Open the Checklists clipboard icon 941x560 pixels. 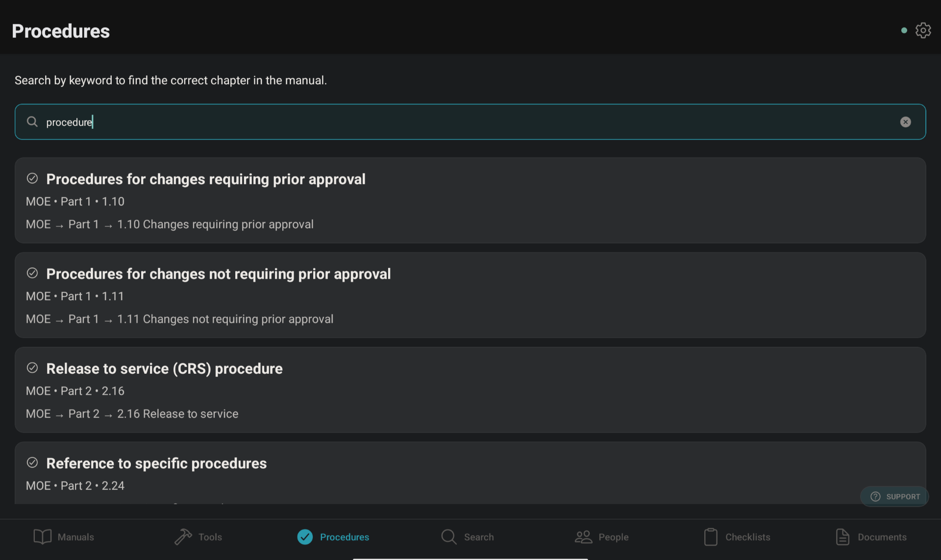[711, 536]
